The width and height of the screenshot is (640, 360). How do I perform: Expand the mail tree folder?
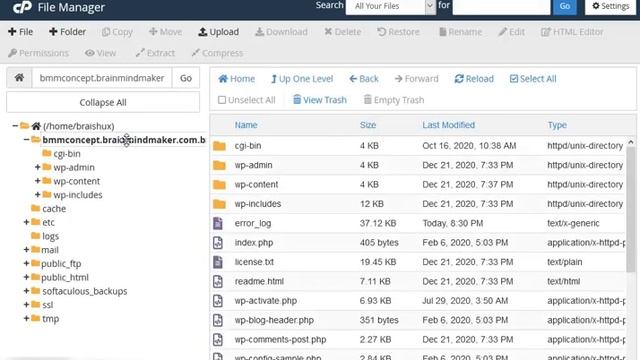26,249
